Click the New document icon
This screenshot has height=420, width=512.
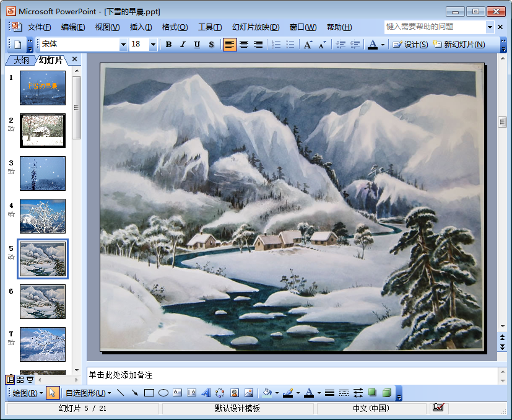pos(17,45)
